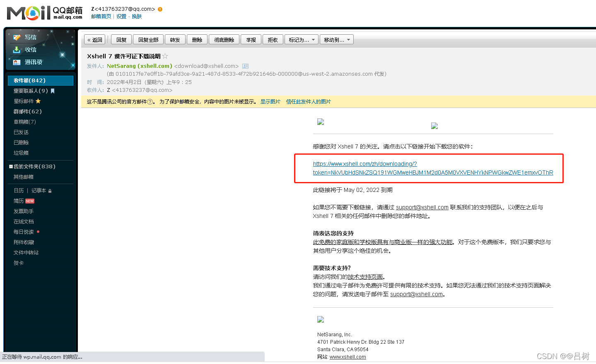Open the 标记为 dropdown
Viewport: 596px width, 364px height.
301,39
